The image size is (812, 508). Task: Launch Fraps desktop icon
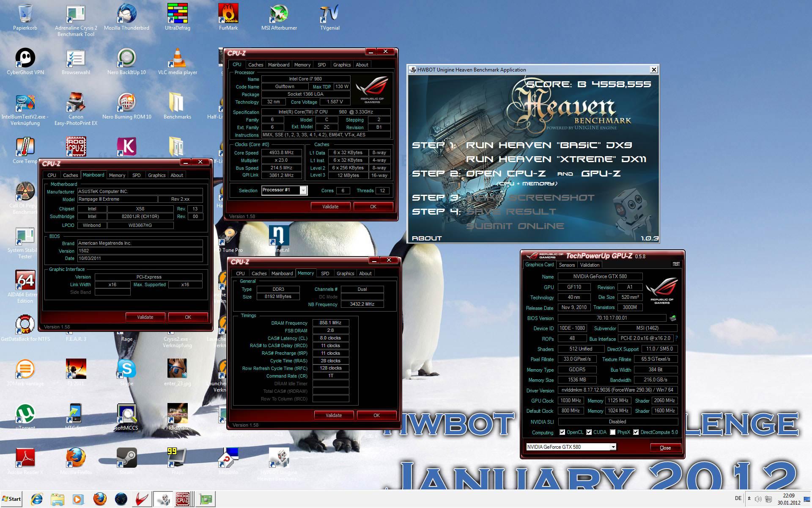tap(177, 458)
